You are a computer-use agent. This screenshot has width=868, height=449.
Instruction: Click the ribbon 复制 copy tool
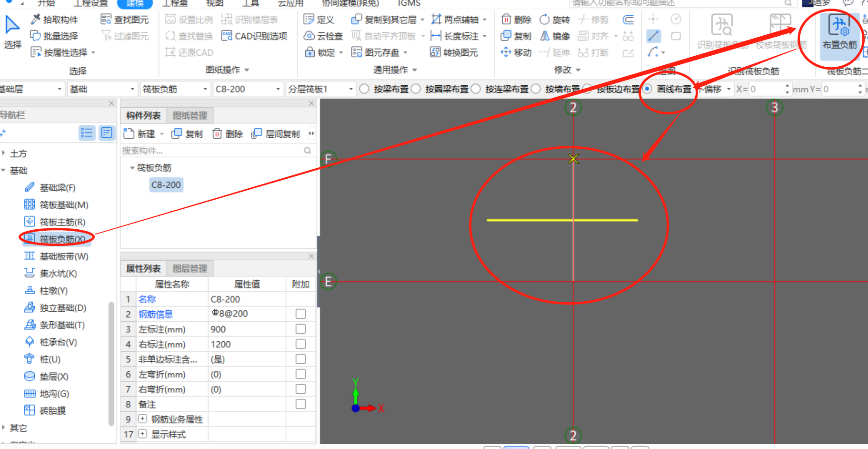(516, 36)
